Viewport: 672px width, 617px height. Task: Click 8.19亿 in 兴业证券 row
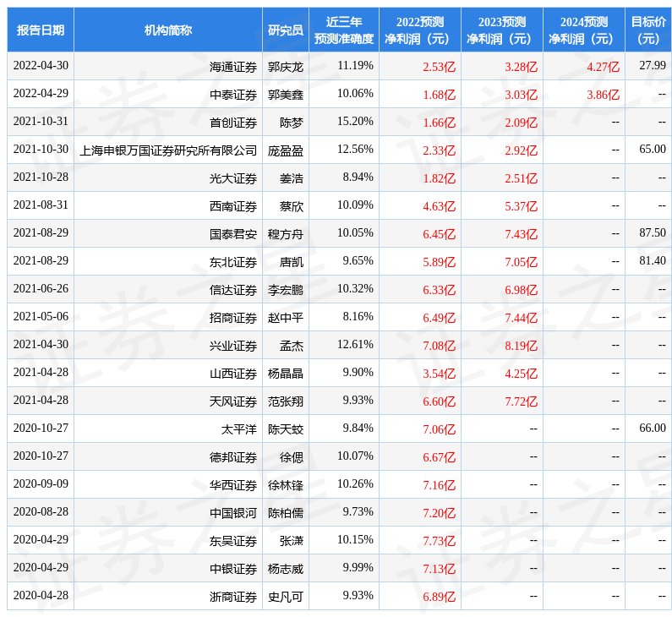coord(521,345)
